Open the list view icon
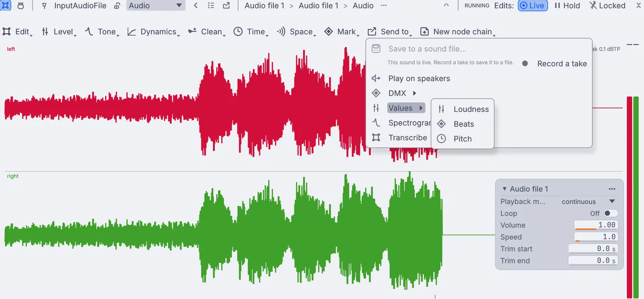644x299 pixels. click(x=211, y=6)
